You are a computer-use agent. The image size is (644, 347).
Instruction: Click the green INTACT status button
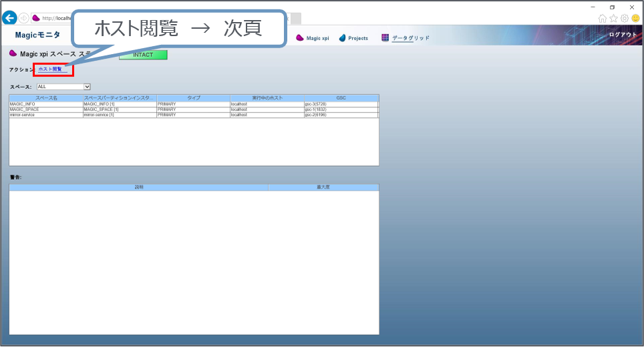[x=143, y=55]
